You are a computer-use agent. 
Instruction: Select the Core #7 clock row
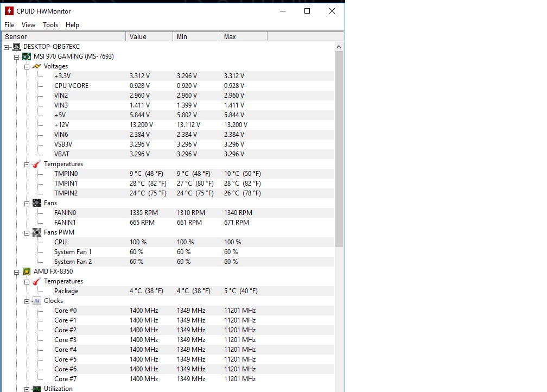pos(194,379)
